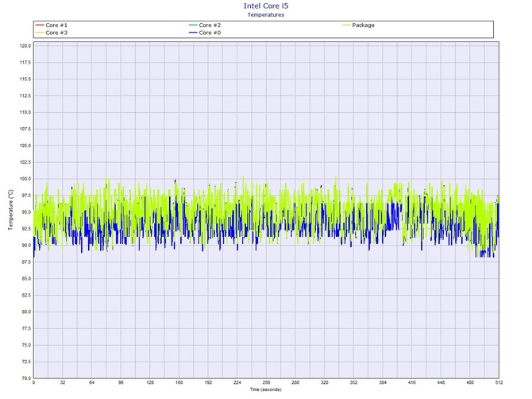Click the 110.0 y-axis value
This screenshot has width=532, height=399.
click(x=25, y=112)
